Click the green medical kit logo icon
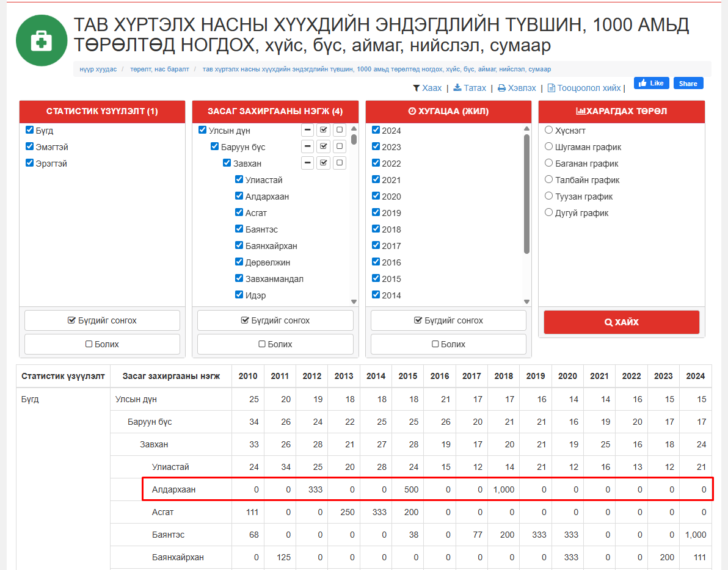 pos(42,40)
